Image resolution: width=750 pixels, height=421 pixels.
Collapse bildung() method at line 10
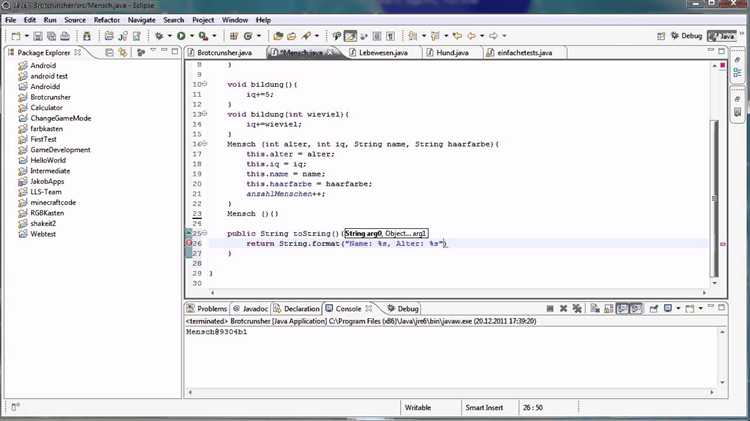click(x=205, y=84)
